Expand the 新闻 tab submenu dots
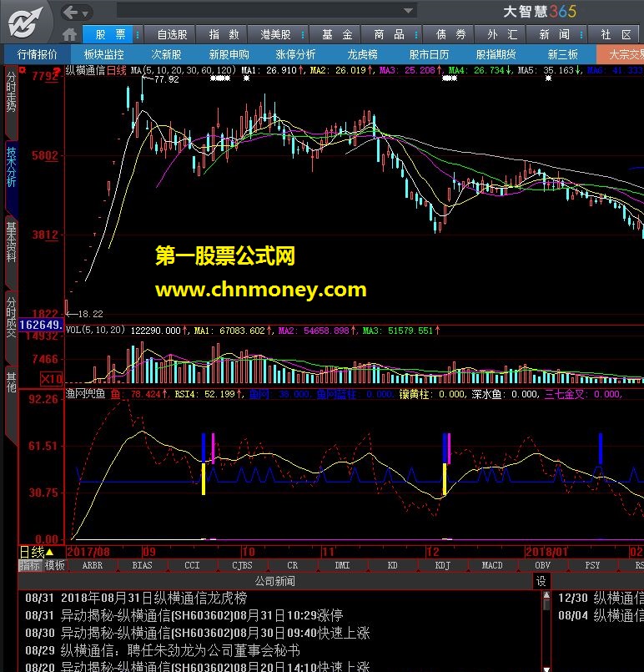This screenshot has height=672, width=644. 581,34
